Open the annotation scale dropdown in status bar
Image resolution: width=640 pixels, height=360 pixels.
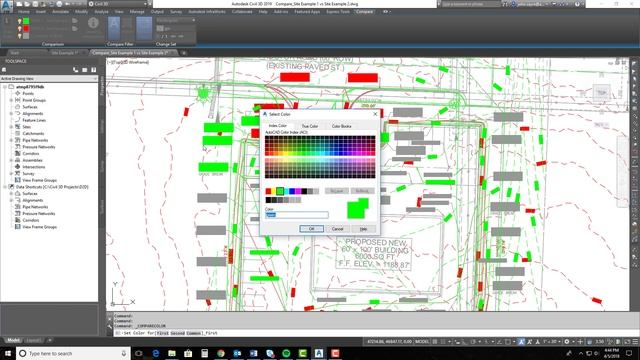tap(551, 341)
